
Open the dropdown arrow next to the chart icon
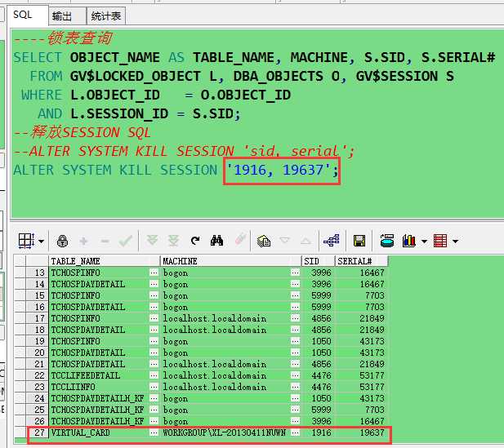(x=424, y=242)
